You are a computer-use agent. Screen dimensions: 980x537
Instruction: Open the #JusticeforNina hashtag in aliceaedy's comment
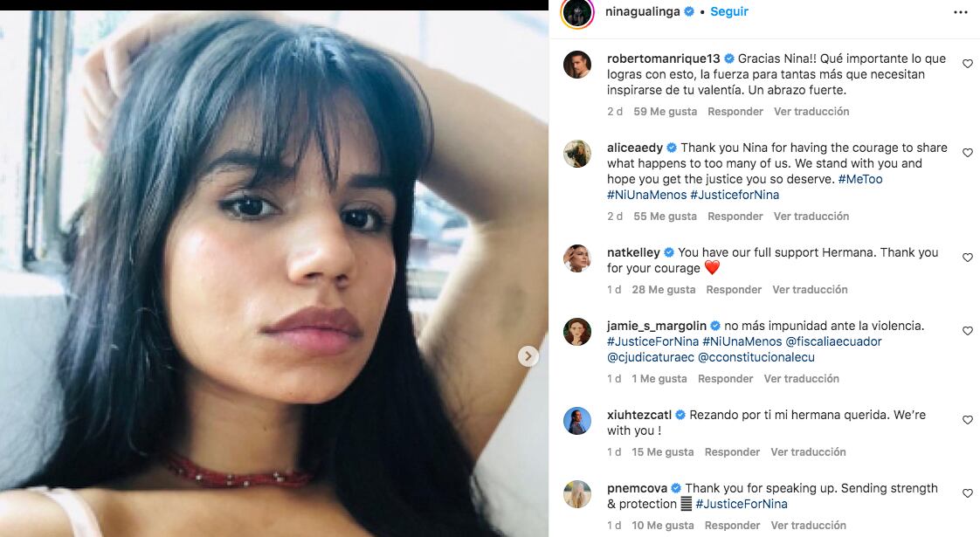(x=735, y=195)
